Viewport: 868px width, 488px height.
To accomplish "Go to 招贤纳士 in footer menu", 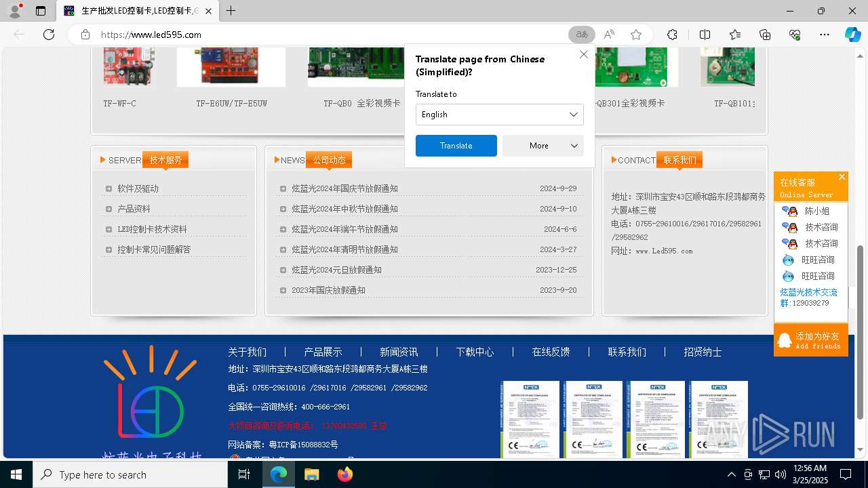I will click(703, 352).
